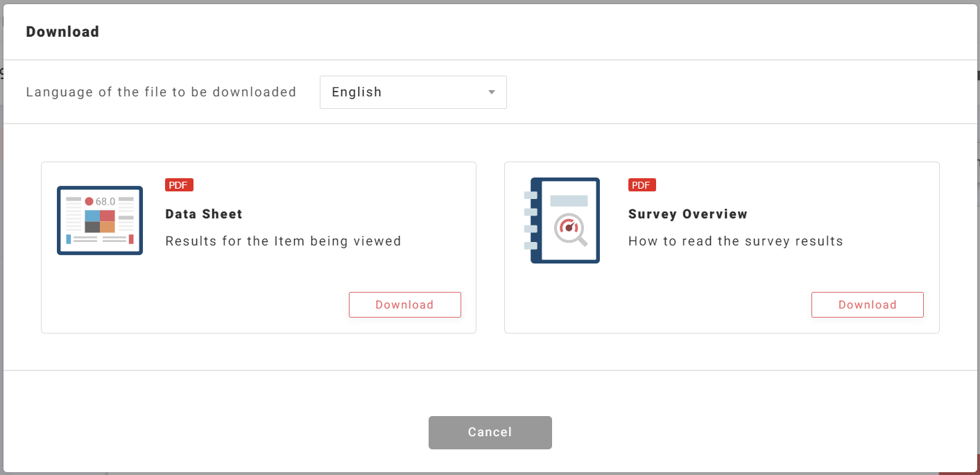
Task: Select the Data Sheet title text
Action: tap(204, 214)
